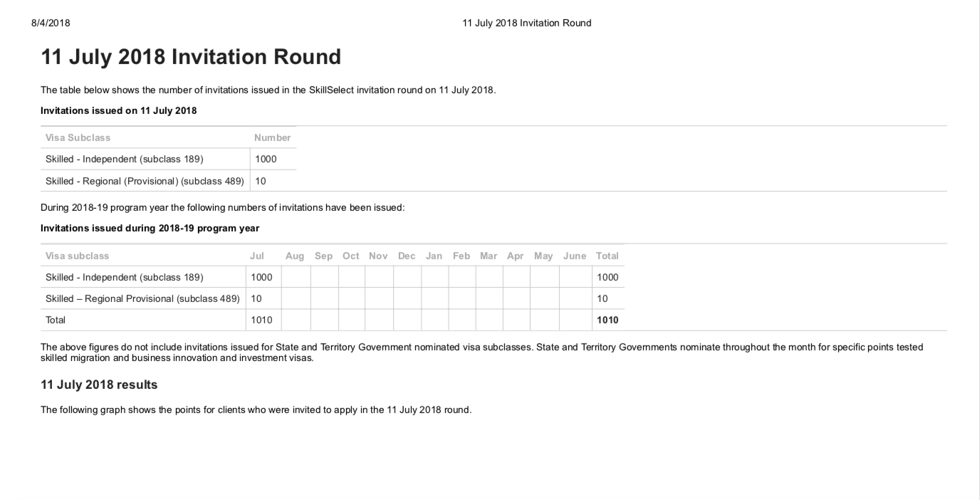
Task: Click the print date 8/4/2018 in the page header
Action: [51, 23]
